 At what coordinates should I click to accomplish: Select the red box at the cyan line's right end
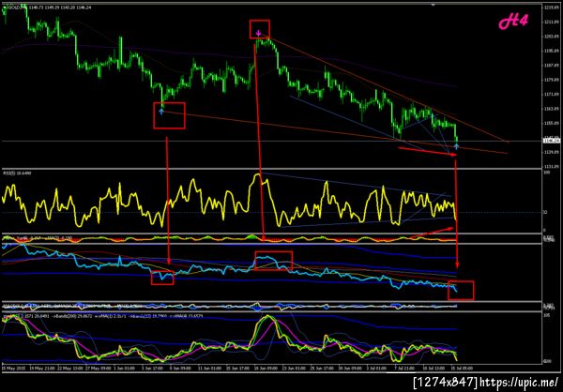coord(461,291)
